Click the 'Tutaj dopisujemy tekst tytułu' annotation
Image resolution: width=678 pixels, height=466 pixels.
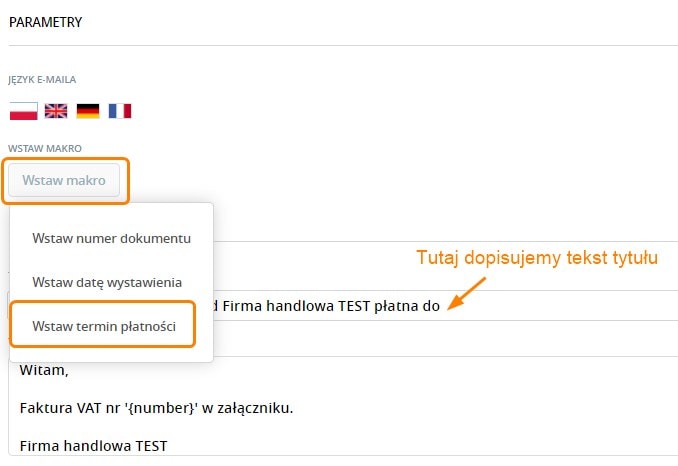pos(537,258)
